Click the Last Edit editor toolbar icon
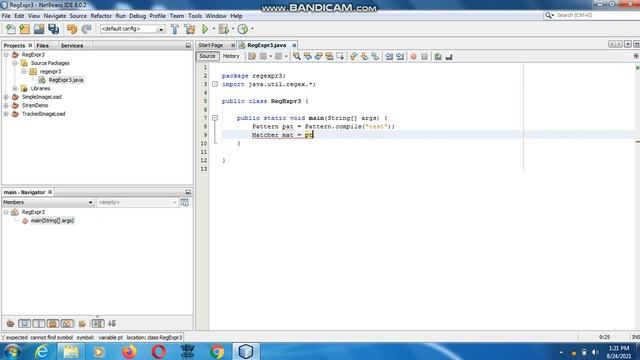The image size is (640, 360). tap(252, 57)
